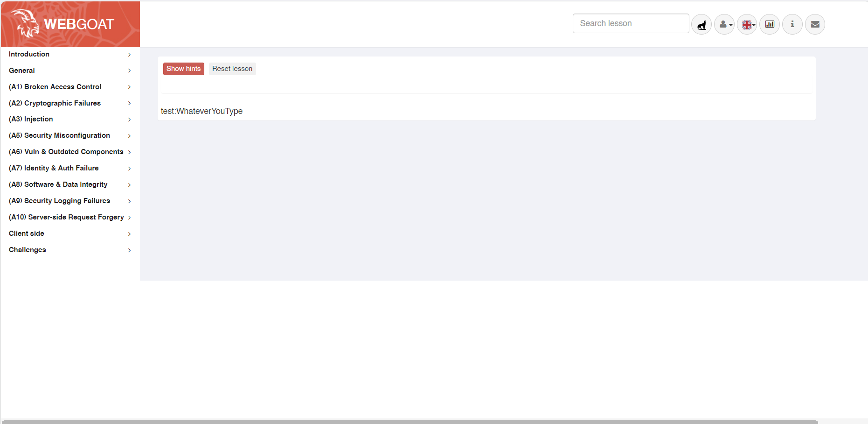
Task: Open WebWolf via the wolf icon
Action: click(701, 24)
